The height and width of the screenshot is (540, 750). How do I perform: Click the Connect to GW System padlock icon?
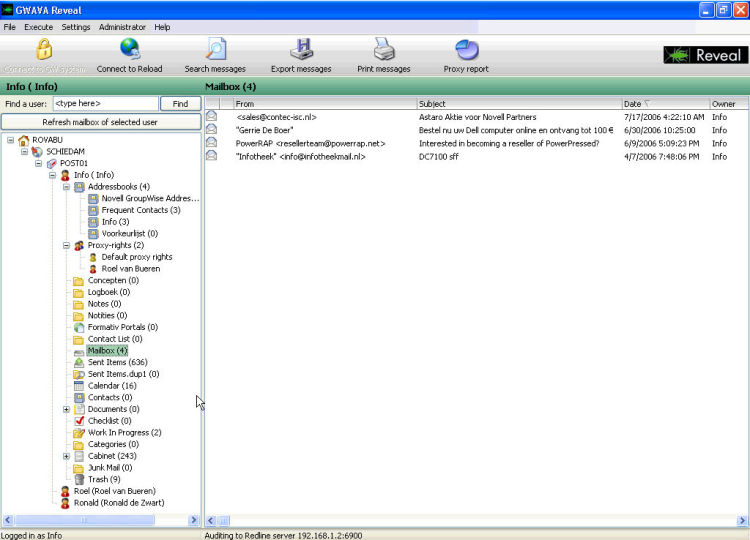click(x=44, y=49)
